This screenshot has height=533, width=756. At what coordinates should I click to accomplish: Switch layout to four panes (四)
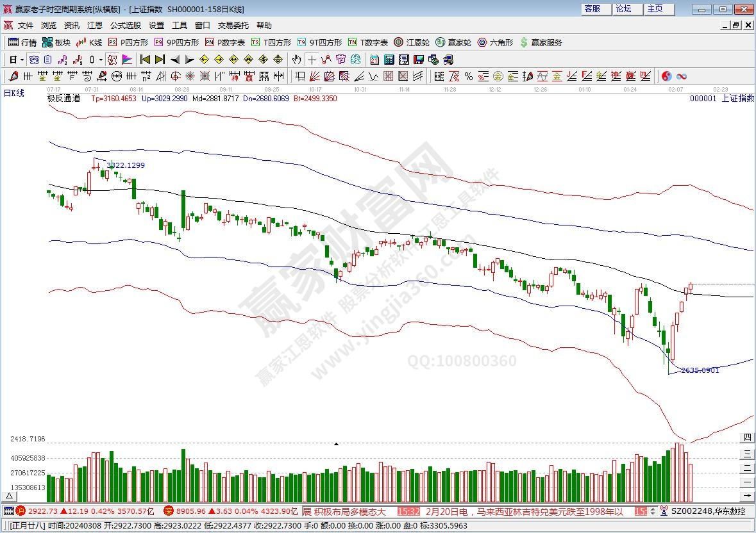(x=747, y=438)
